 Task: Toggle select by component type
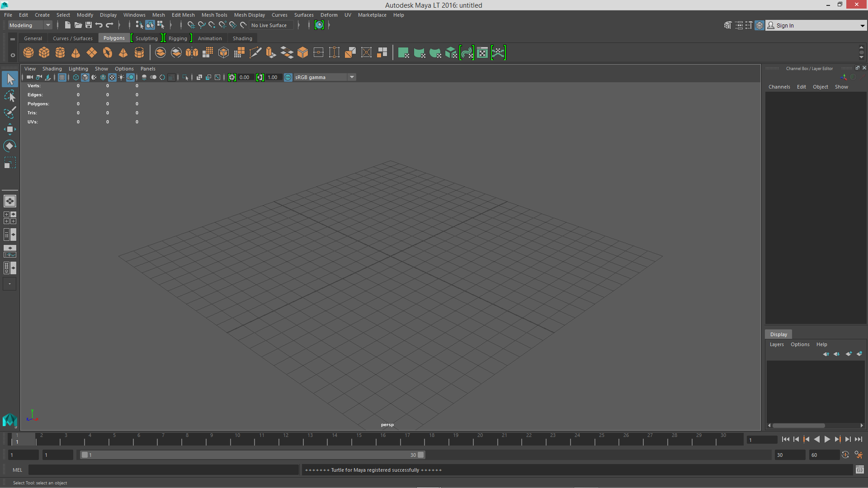pyautogui.click(x=160, y=25)
